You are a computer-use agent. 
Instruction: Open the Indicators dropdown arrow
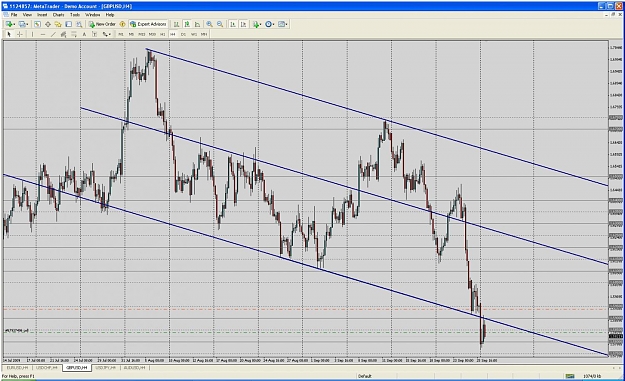pos(261,24)
